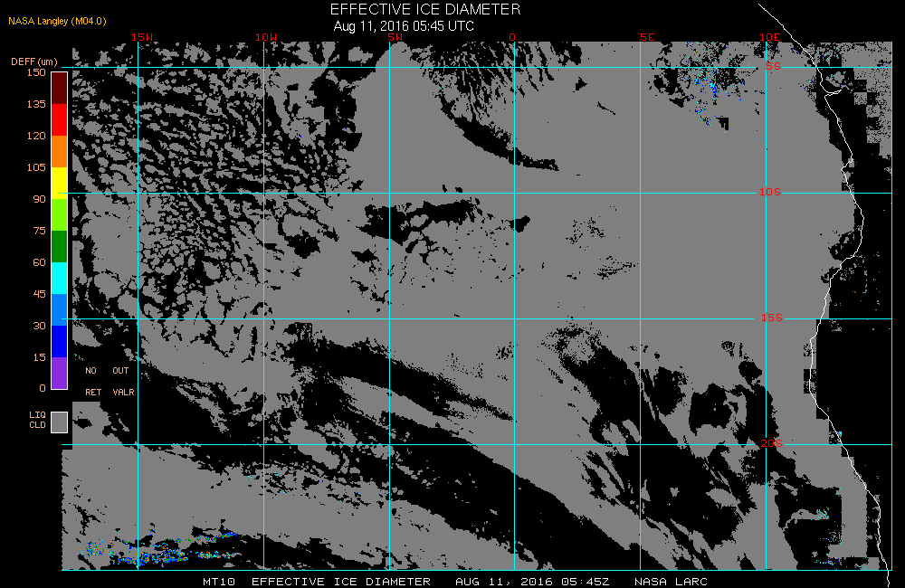
Task: Click the cyan color band near 60
Action: point(60,278)
